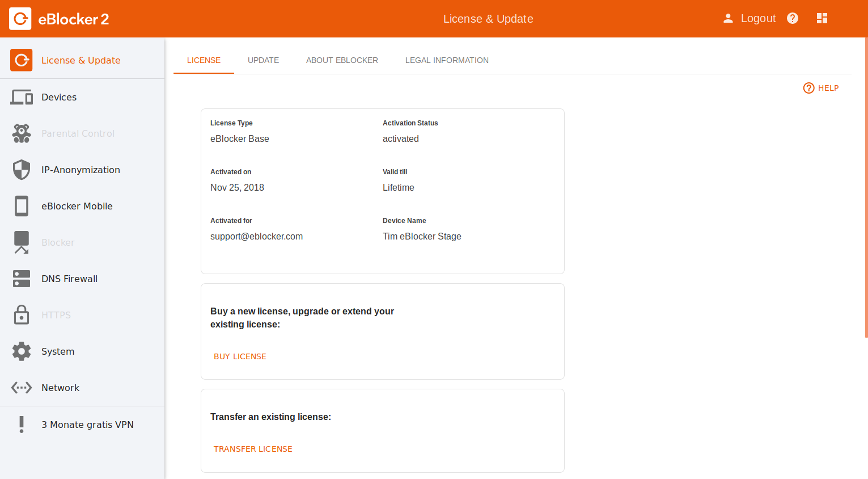This screenshot has height=479, width=868.
Task: Open the DNS Firewall server icon
Action: (x=22, y=279)
